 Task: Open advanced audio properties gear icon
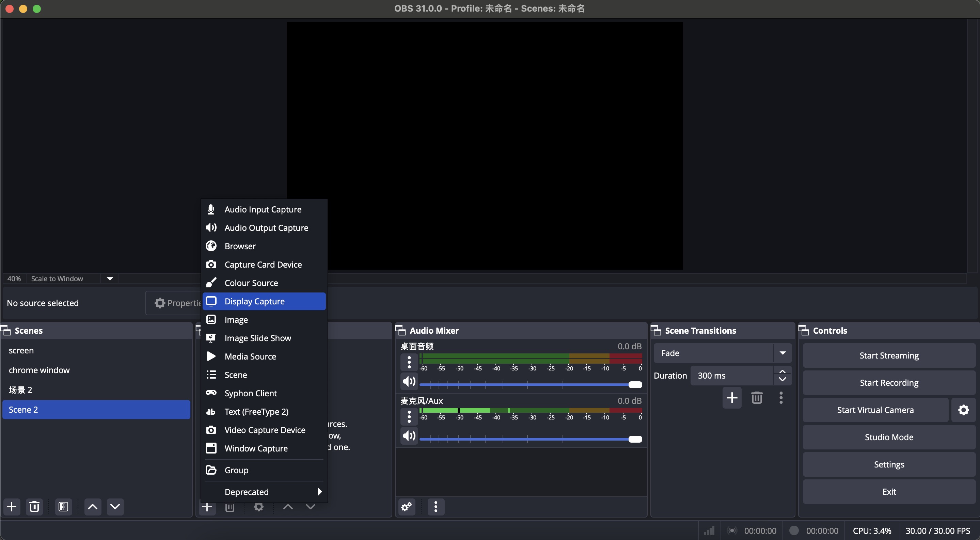pyautogui.click(x=406, y=507)
